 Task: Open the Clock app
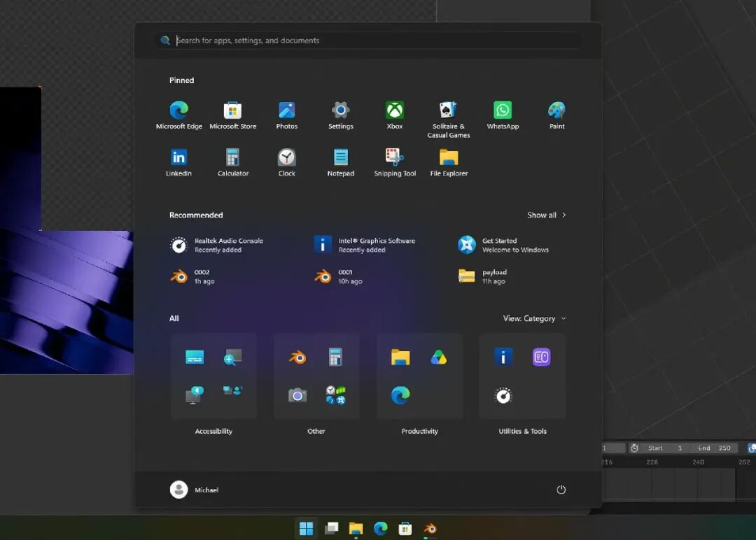tap(287, 163)
